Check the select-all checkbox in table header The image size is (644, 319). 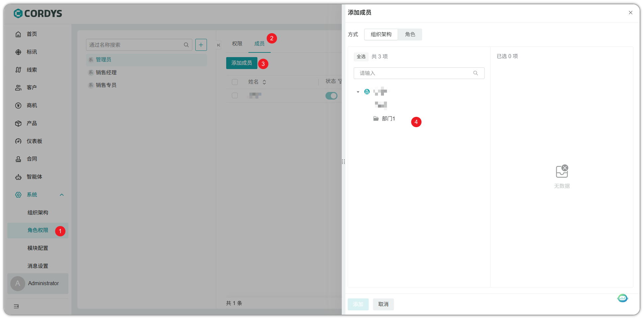(x=235, y=82)
